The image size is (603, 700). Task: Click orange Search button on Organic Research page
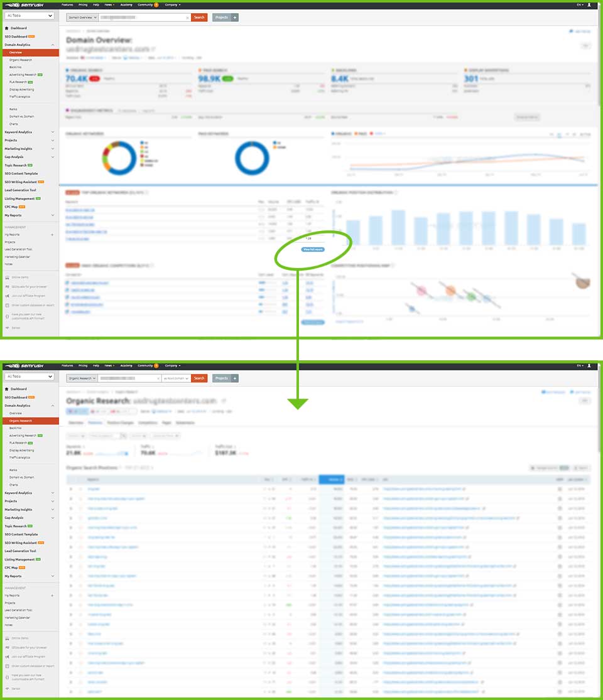click(x=199, y=378)
